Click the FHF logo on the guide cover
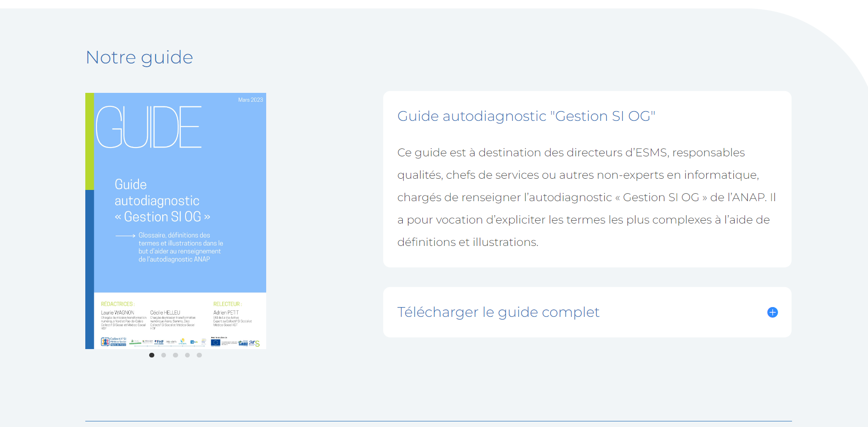The width and height of the screenshot is (868, 427). tap(159, 342)
